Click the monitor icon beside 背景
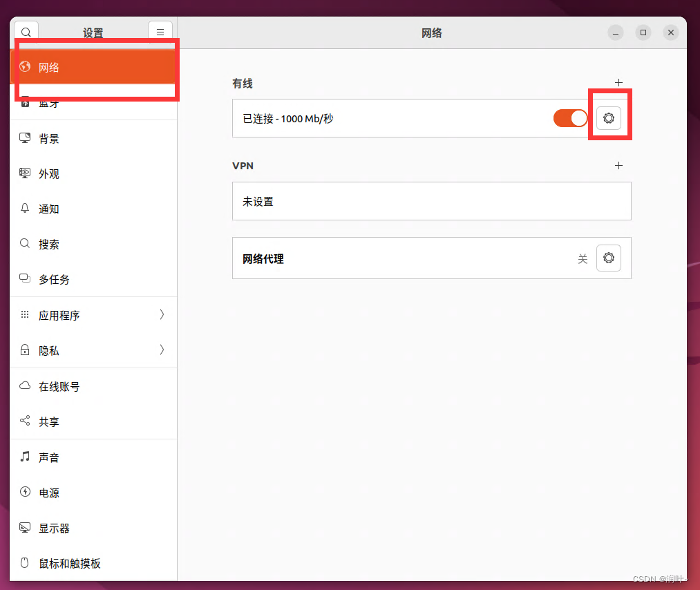700x590 pixels. point(25,138)
